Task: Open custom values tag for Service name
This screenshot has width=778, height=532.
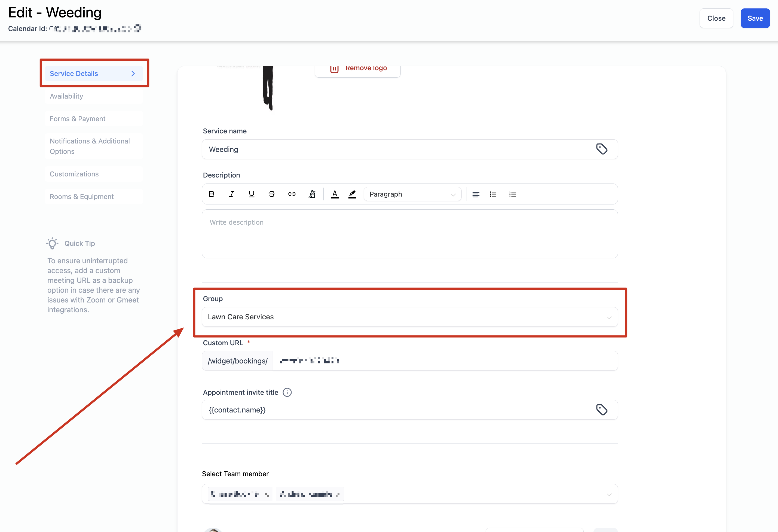Action: point(602,149)
